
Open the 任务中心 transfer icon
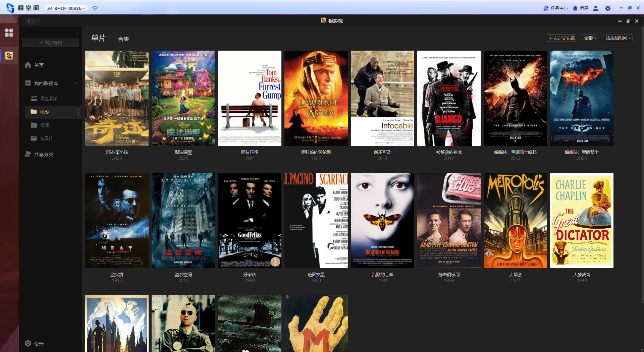546,8
